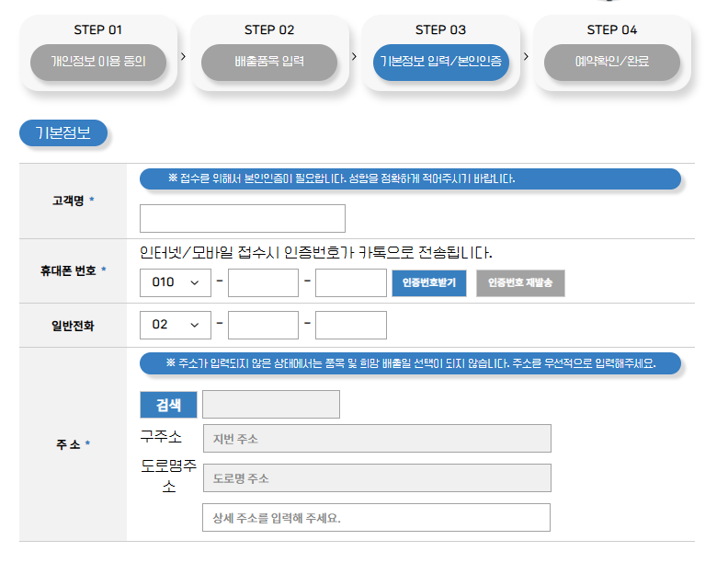728x563 pixels.
Task: Click the 검색 address search button
Action: tap(168, 405)
